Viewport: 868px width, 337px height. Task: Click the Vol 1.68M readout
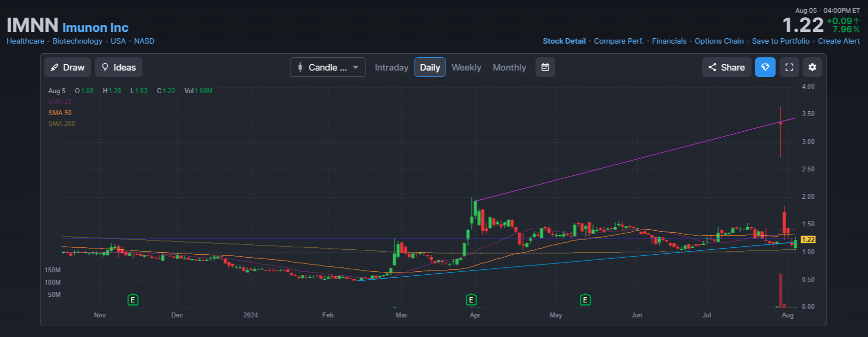pyautogui.click(x=198, y=91)
